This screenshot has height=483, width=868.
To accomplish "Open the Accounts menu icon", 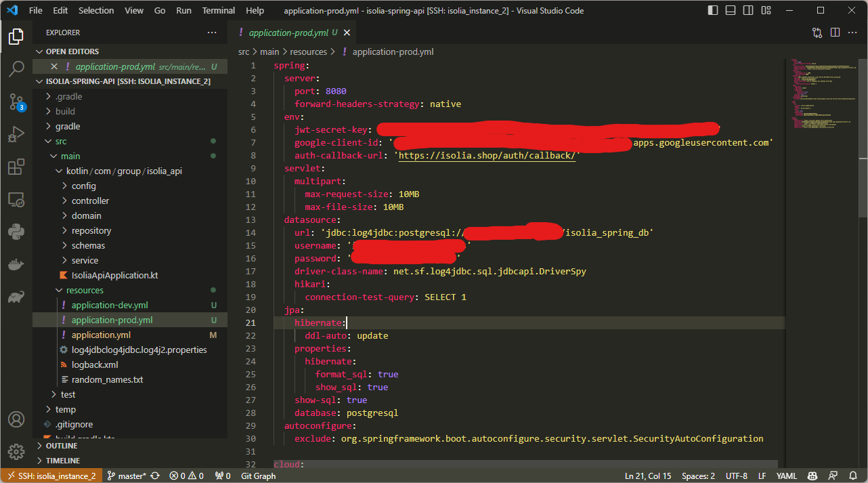I will point(16,419).
